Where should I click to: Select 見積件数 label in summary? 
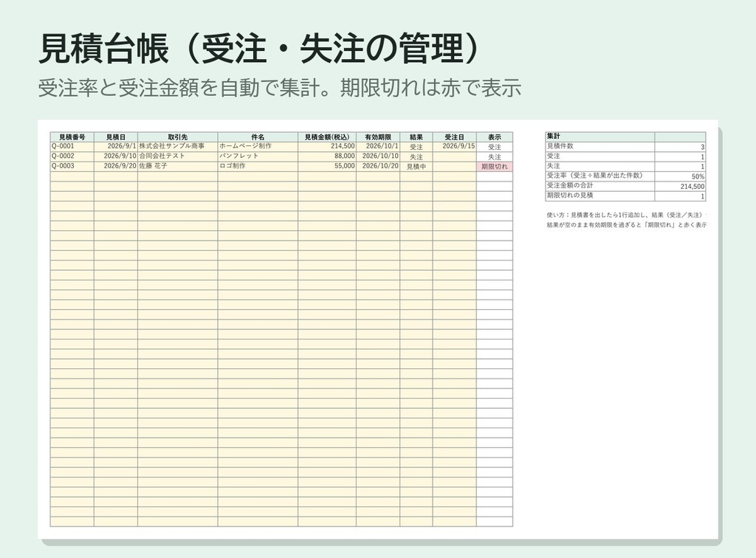599,146
